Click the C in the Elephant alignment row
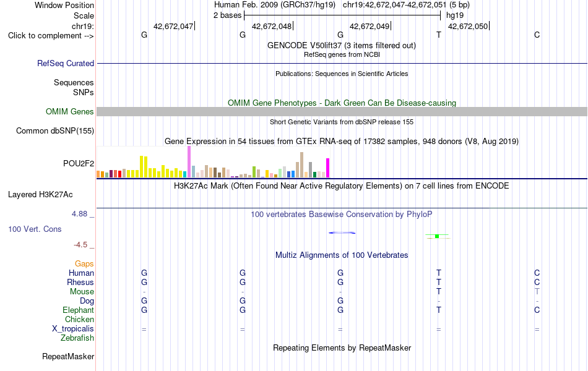Viewport: 588px width, 371px height. coord(537,310)
